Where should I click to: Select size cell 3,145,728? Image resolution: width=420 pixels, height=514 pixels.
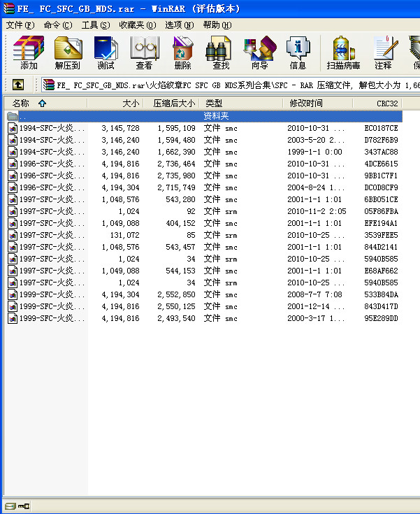[x=120, y=128]
